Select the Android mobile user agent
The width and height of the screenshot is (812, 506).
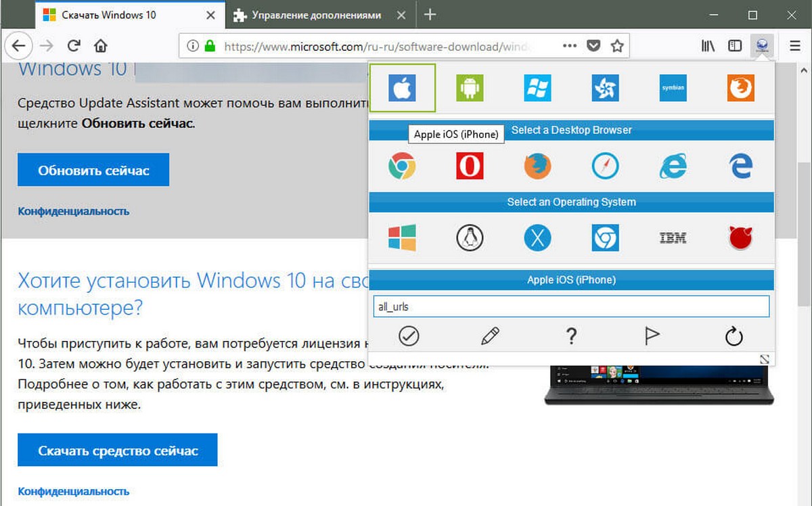(470, 88)
